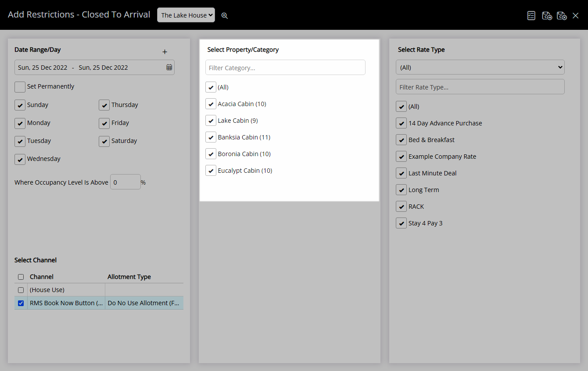Uncheck Wednesday
588x371 pixels.
pyautogui.click(x=20, y=159)
